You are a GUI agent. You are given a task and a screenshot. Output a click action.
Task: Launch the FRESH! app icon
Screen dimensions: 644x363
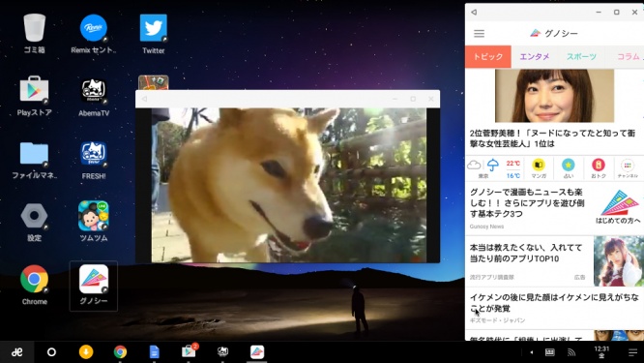(94, 153)
